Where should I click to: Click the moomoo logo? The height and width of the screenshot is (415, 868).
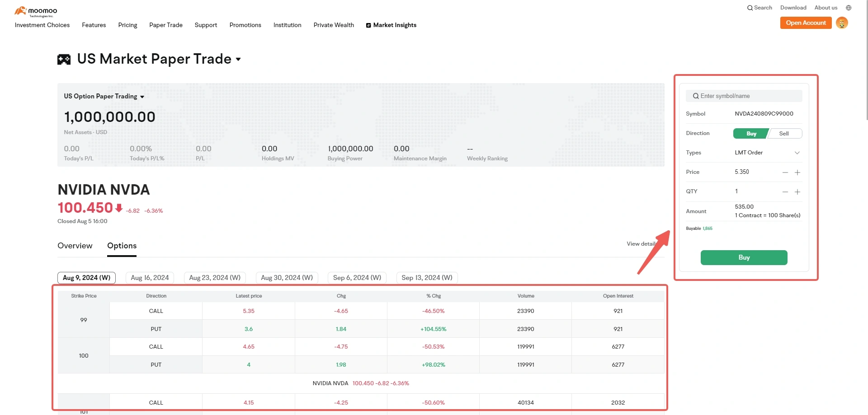point(36,11)
